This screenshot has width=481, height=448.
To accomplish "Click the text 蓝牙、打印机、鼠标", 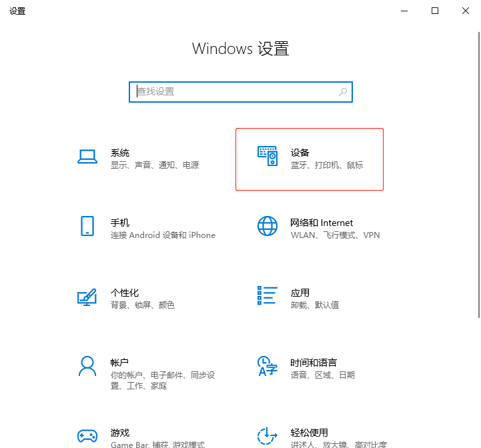I will pyautogui.click(x=327, y=165).
